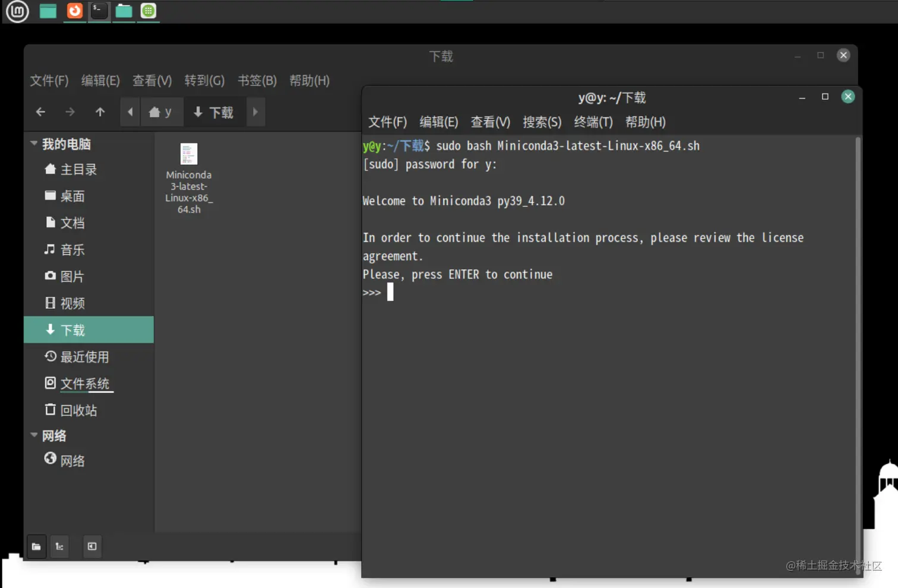Open the Linux Mint menu
Image resolution: width=898 pixels, height=588 pixels.
17,11
